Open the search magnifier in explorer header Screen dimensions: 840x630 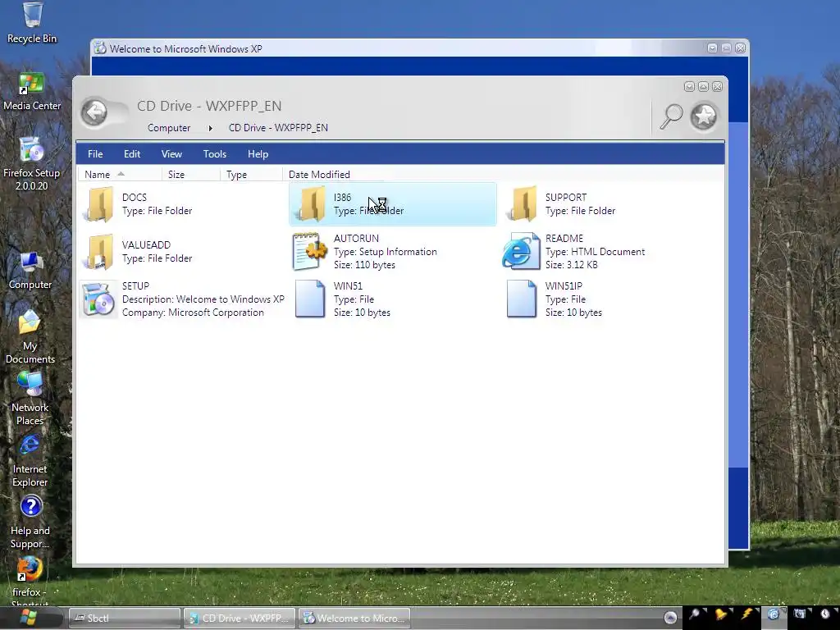pyautogui.click(x=671, y=116)
